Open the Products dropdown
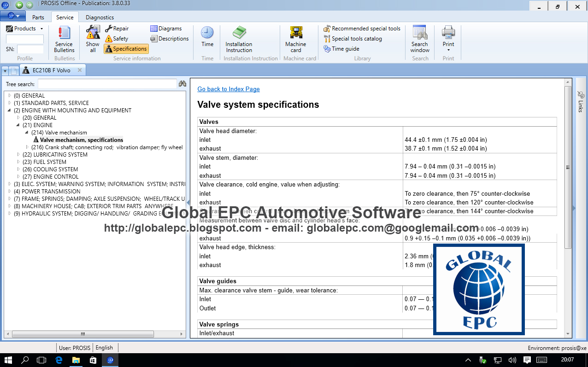588x367 pixels. point(41,28)
